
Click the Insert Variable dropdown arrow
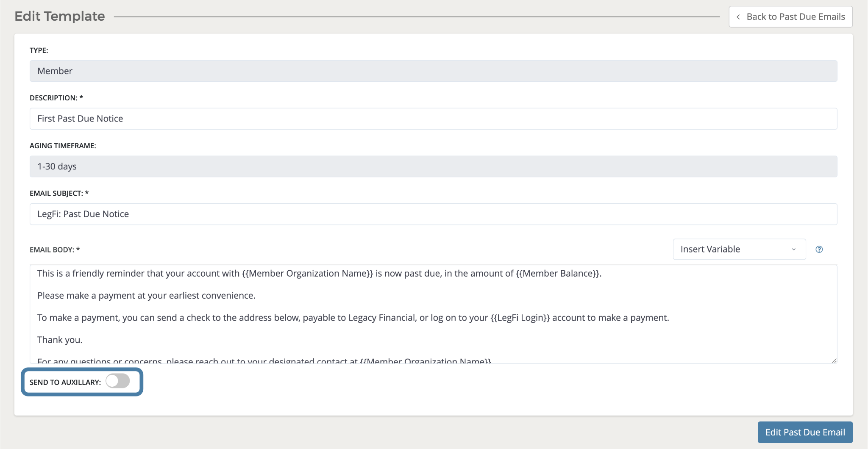pos(793,249)
